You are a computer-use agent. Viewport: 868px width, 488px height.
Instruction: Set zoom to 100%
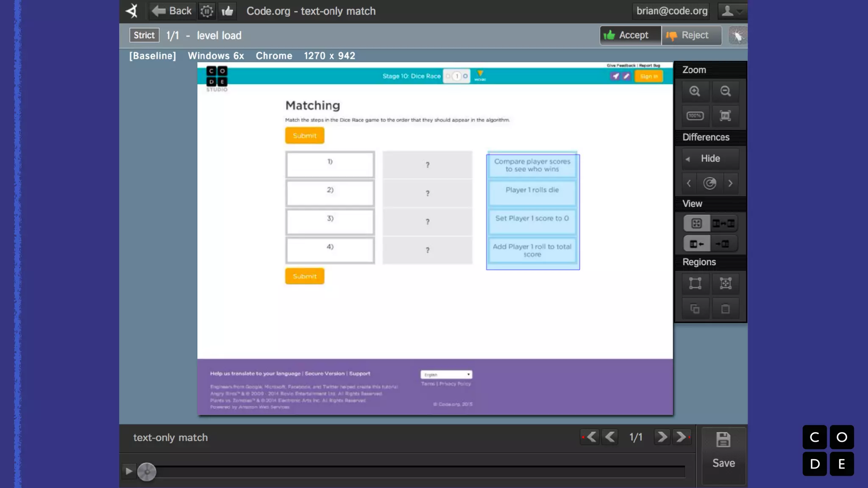click(695, 116)
